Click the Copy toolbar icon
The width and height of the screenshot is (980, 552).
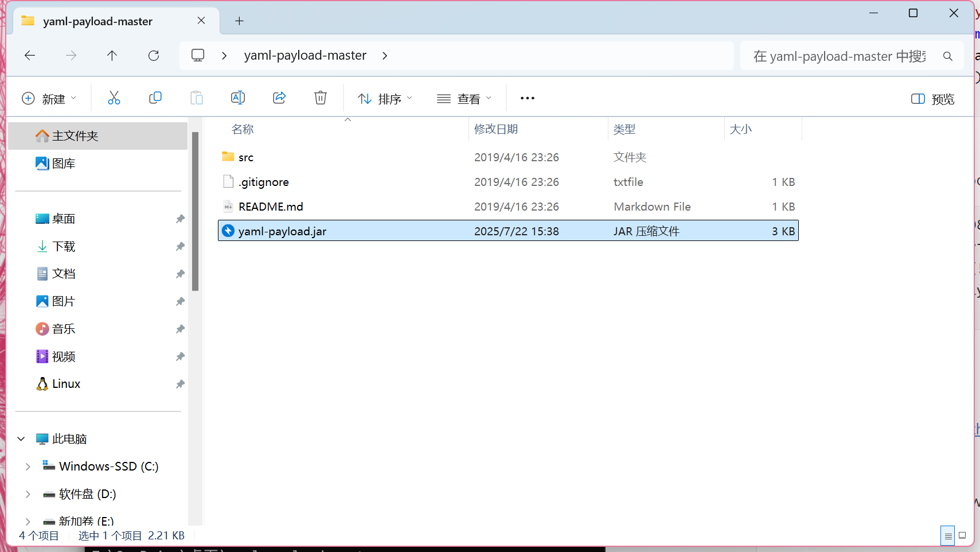pos(155,98)
